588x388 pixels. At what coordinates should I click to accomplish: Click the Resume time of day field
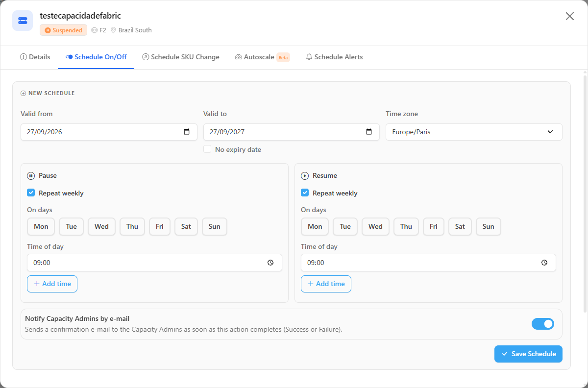click(428, 263)
